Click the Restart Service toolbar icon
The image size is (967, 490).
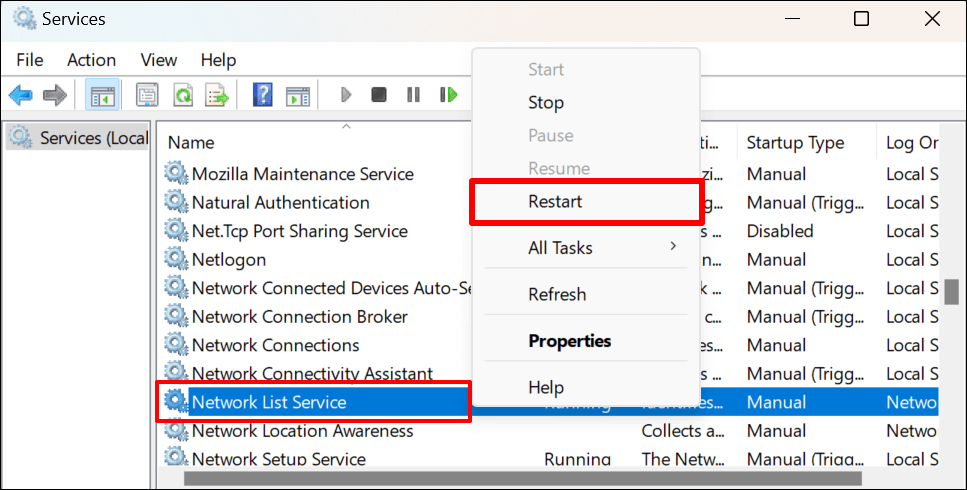pyautogui.click(x=448, y=95)
